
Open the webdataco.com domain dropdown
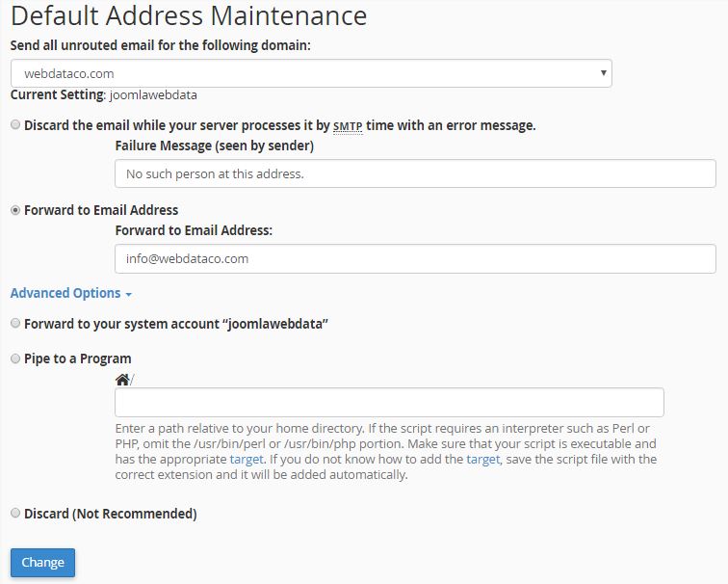click(311, 73)
